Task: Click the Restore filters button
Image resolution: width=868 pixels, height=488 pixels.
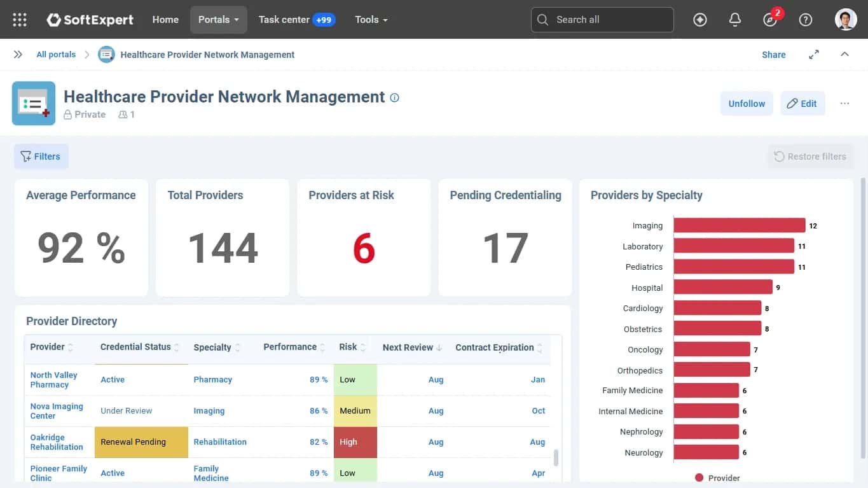Action: [810, 157]
